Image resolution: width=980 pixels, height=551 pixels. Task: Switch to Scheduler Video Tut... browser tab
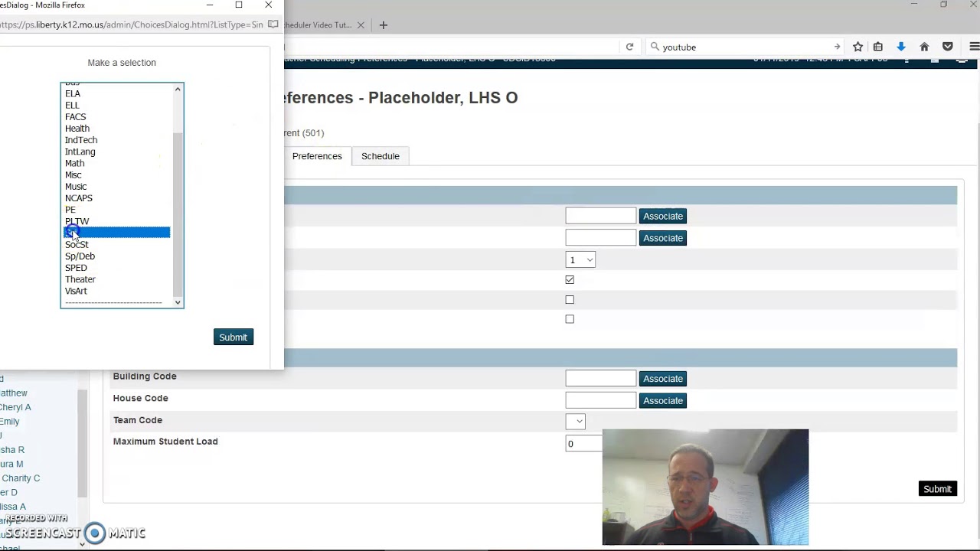pos(318,24)
